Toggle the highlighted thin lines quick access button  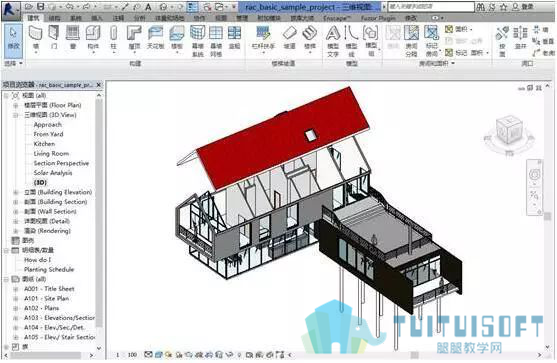click(x=192, y=7)
